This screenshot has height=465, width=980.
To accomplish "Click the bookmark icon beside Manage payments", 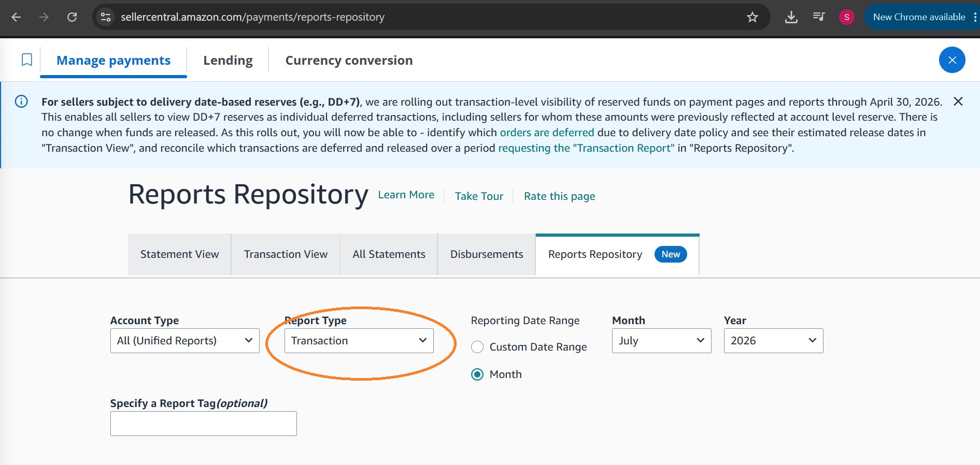I will point(27,60).
